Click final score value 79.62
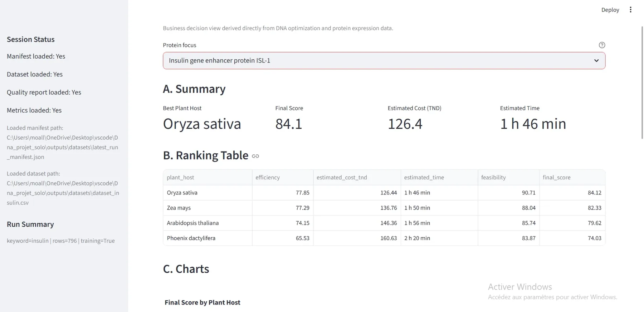Image resolution: width=644 pixels, height=312 pixels. pyautogui.click(x=572, y=223)
